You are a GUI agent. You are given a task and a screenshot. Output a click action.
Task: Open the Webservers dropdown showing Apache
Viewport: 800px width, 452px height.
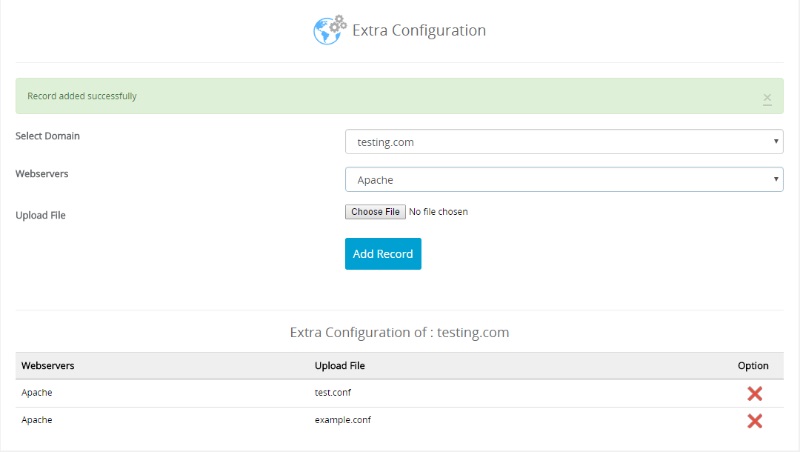(x=564, y=180)
